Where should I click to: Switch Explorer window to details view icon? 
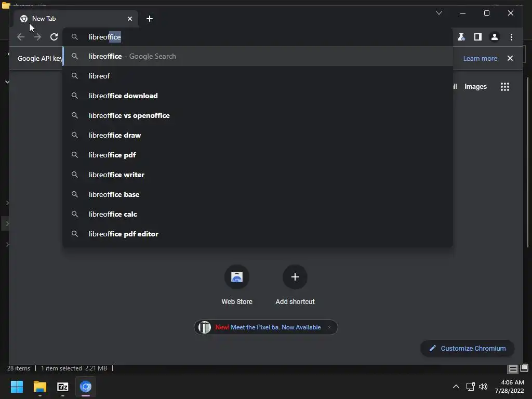(513, 368)
